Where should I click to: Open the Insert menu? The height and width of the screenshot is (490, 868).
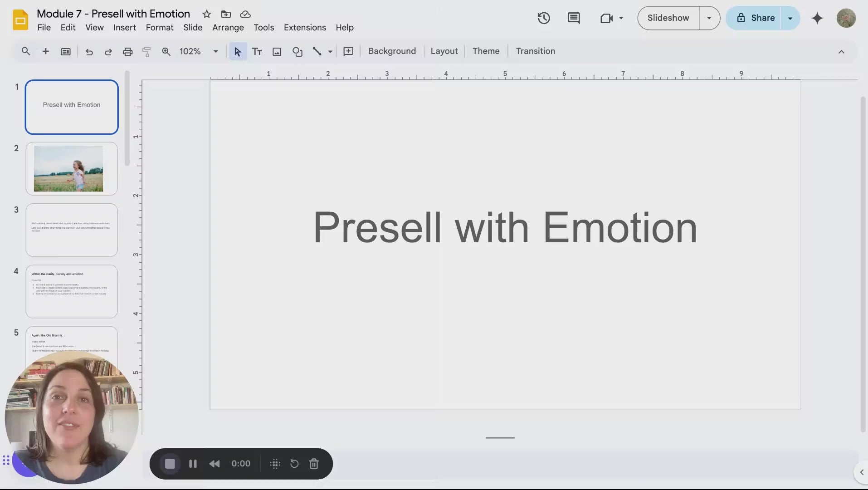[124, 28]
